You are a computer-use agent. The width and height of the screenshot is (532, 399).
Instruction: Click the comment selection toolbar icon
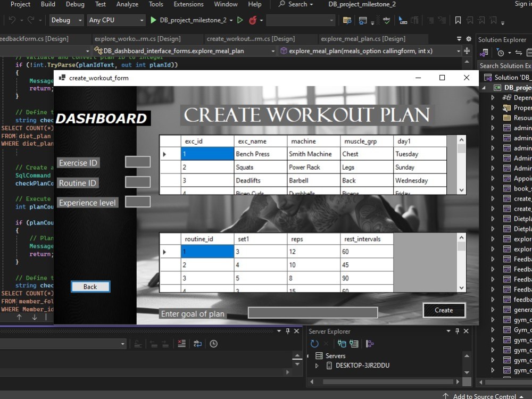tap(402, 20)
